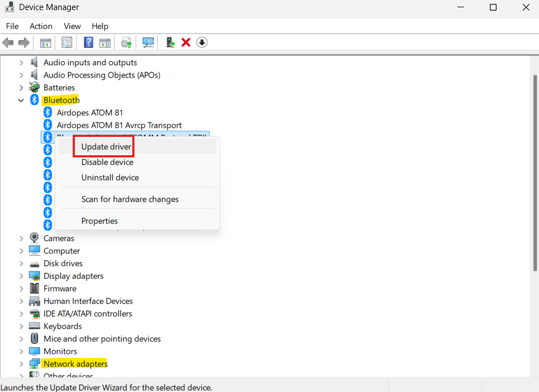Click the monitor icon in the toolbar
The image size is (539, 392).
coord(148,42)
